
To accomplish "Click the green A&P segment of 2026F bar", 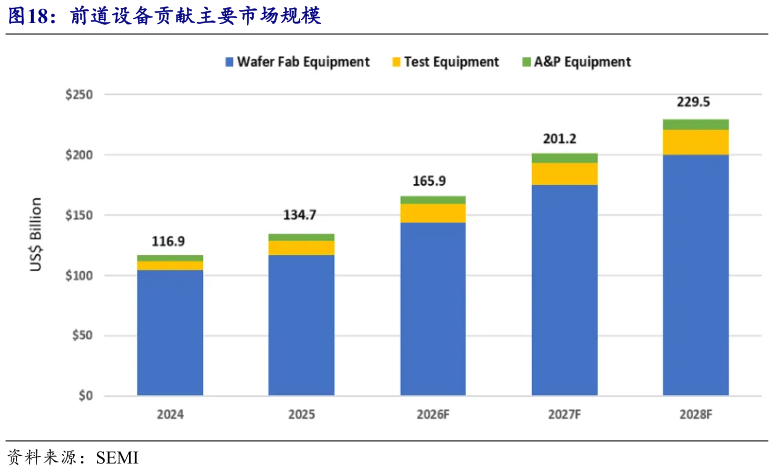I will point(433,200).
